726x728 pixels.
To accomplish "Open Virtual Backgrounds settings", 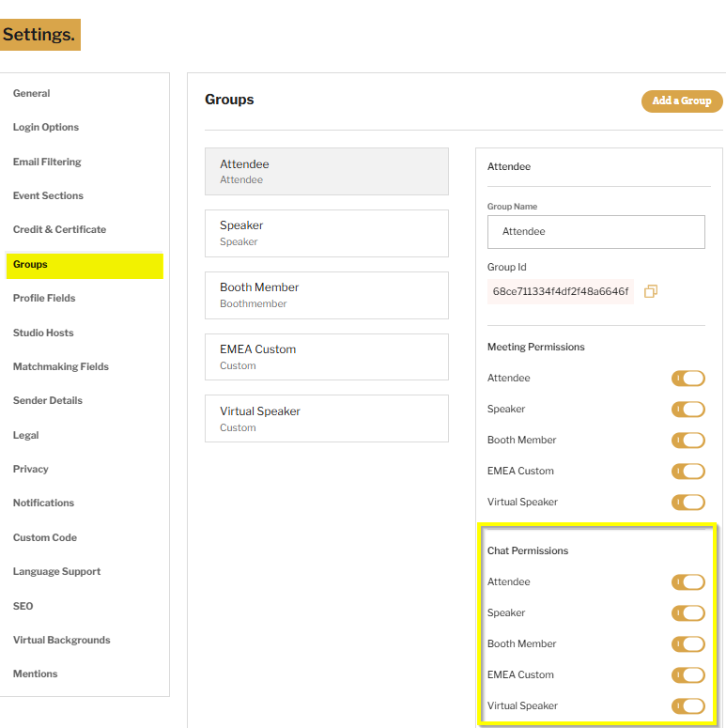I will pyautogui.click(x=62, y=640).
